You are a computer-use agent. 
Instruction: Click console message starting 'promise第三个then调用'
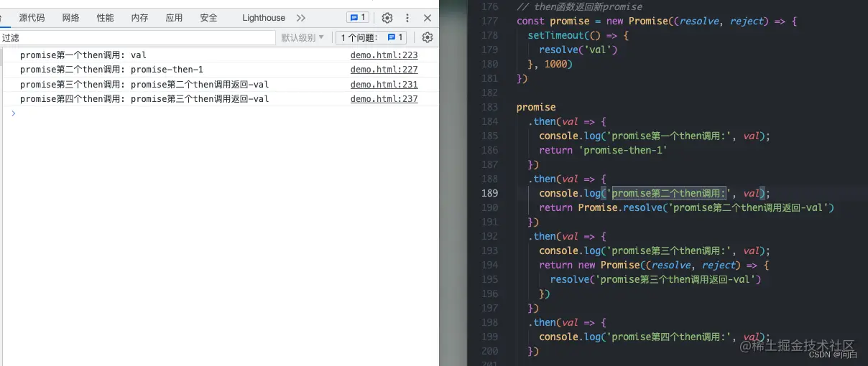(x=144, y=85)
